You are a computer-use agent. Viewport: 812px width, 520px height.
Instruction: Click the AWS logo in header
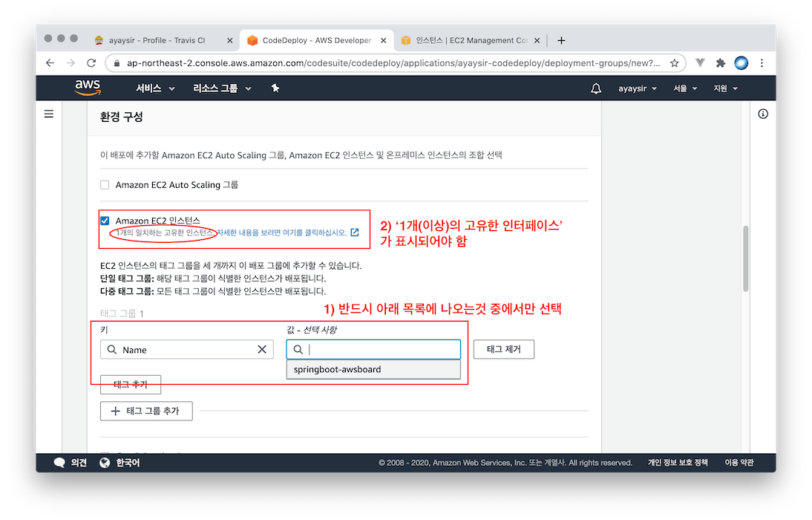coord(88,88)
